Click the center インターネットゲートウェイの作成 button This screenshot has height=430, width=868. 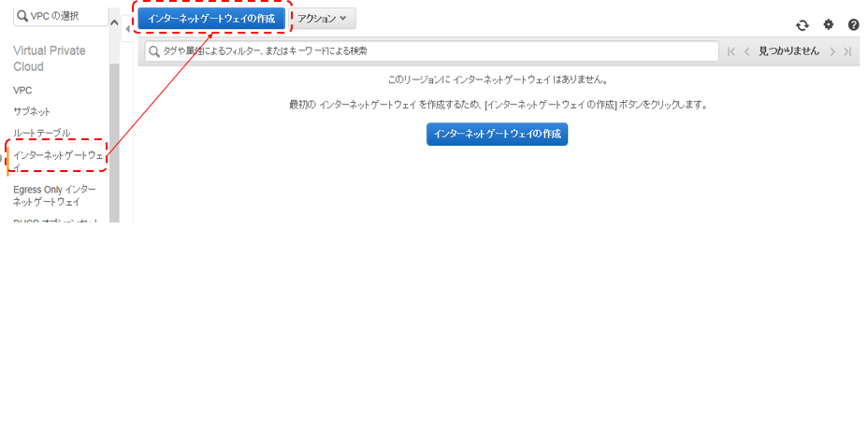(497, 134)
